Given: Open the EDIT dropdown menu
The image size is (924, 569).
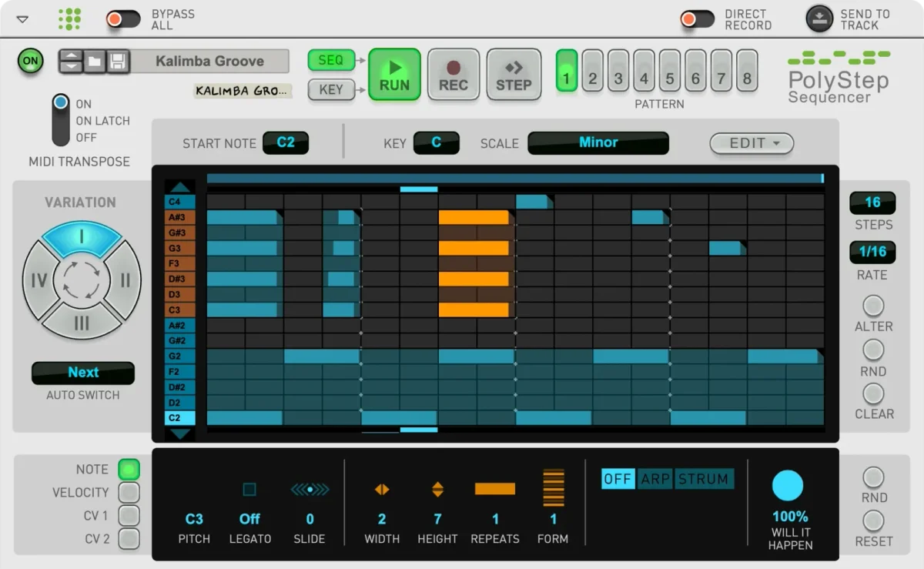Looking at the screenshot, I should [752, 143].
